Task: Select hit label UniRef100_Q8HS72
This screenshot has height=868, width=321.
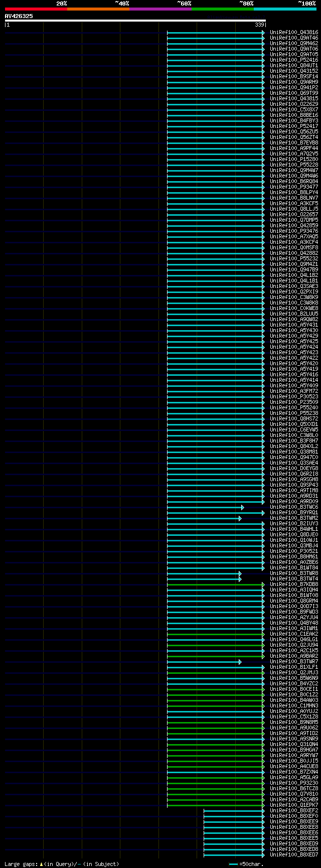Action: (x=294, y=418)
